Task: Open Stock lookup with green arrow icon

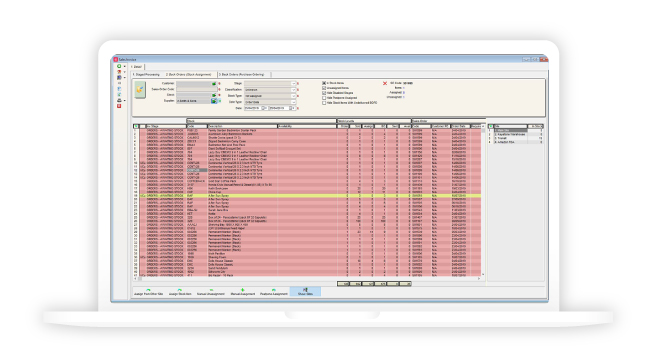Action: pyautogui.click(x=214, y=95)
